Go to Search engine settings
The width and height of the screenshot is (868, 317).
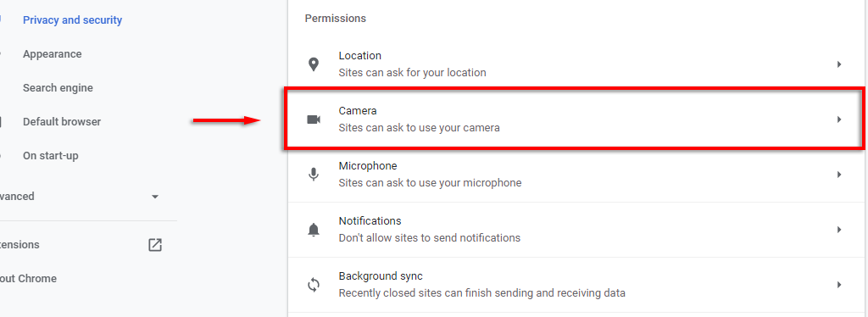click(58, 88)
